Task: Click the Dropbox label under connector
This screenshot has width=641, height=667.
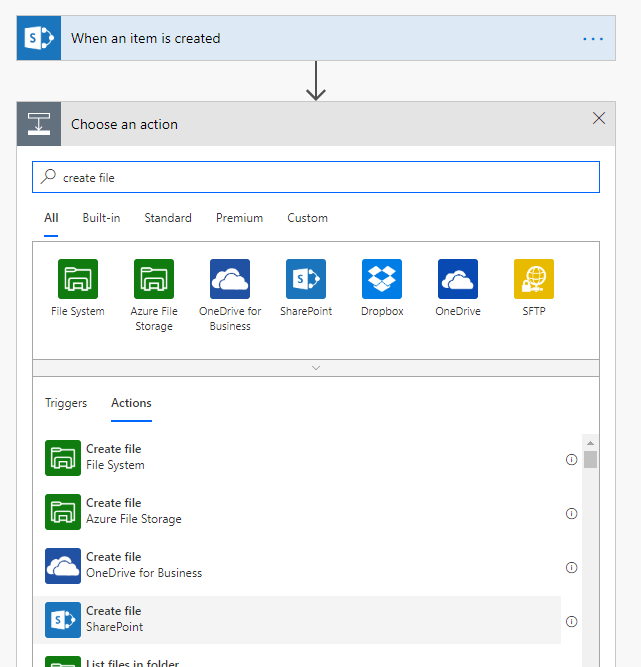Action: click(x=382, y=311)
